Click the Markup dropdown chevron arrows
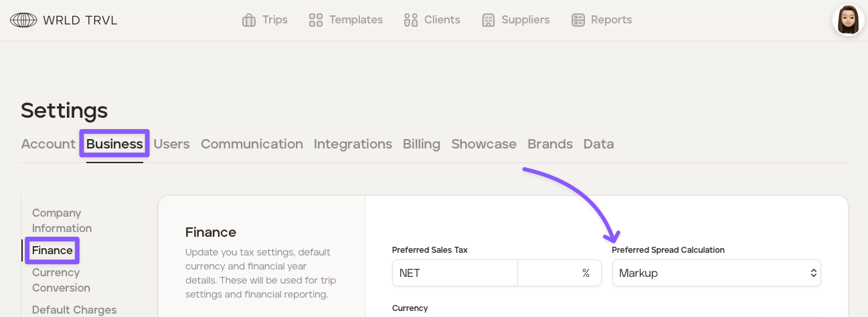 (x=813, y=273)
